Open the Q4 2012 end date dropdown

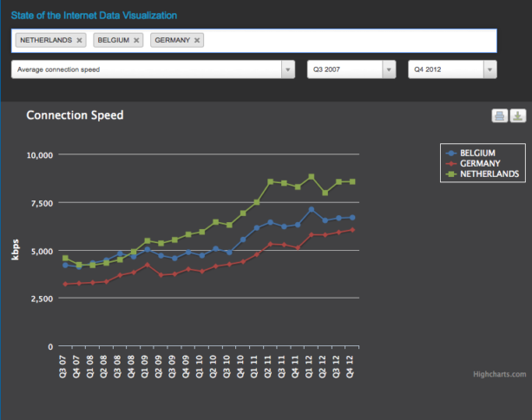click(452, 69)
